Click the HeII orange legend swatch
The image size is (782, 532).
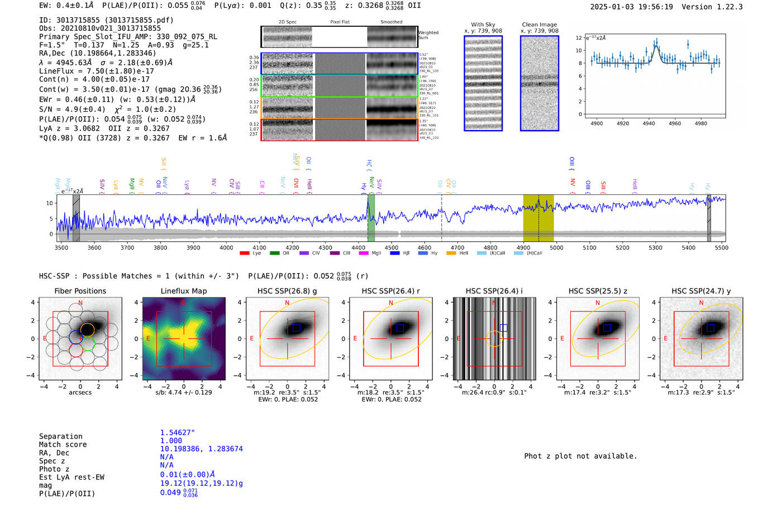coord(451,253)
